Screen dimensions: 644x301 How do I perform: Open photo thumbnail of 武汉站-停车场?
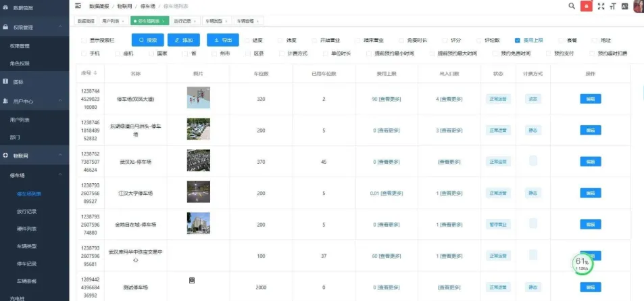(x=198, y=162)
